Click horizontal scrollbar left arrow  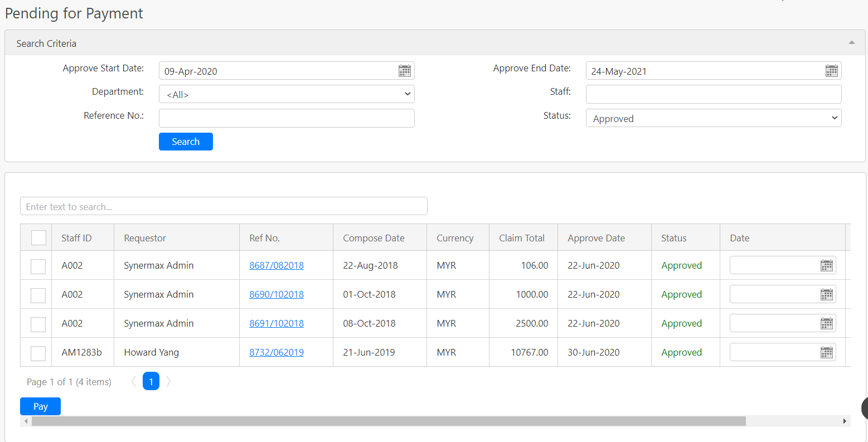click(26, 421)
